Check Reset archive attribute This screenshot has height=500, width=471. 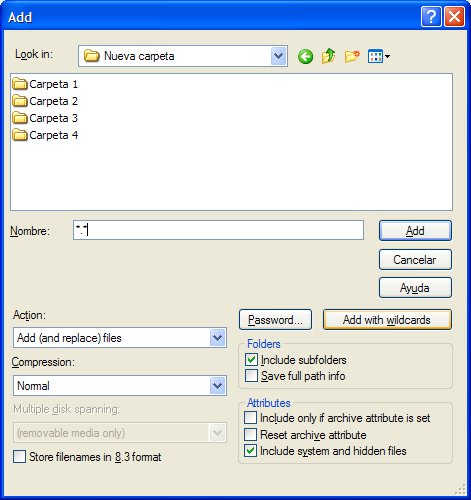(x=250, y=435)
